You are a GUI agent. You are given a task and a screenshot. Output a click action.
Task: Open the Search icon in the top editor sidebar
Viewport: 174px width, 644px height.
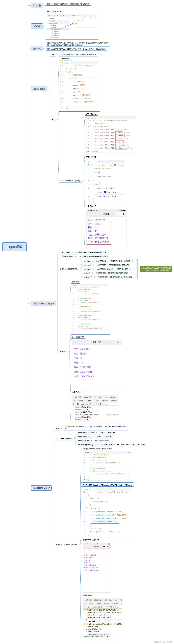52,15
